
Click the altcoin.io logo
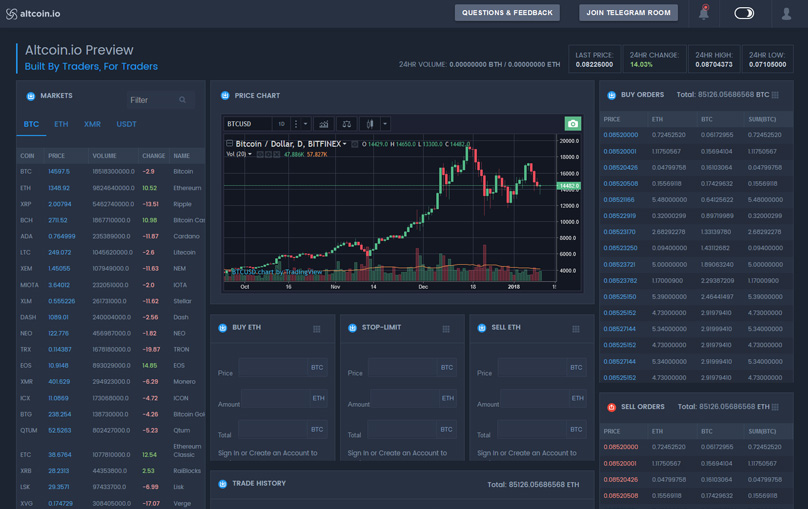[x=33, y=14]
